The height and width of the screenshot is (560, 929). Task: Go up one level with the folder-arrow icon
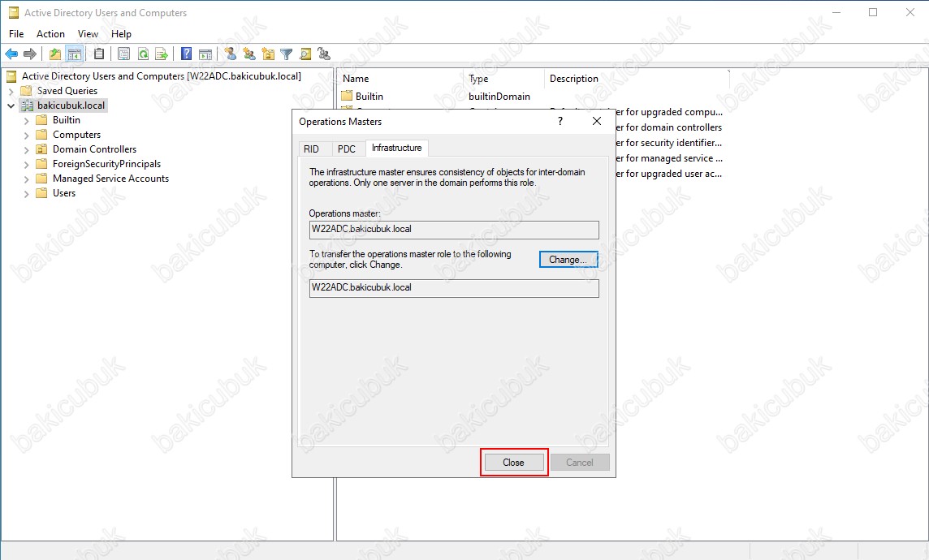coord(55,54)
